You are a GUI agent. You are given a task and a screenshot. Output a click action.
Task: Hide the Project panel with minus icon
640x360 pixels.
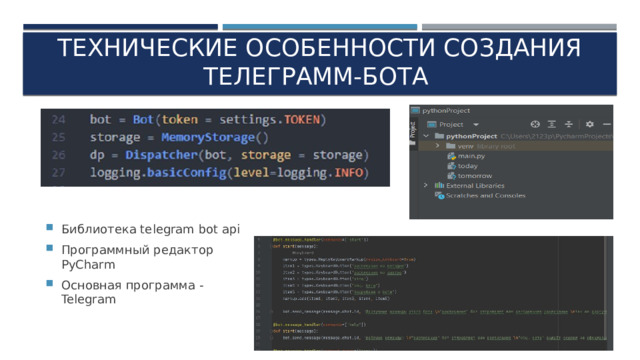coord(607,124)
